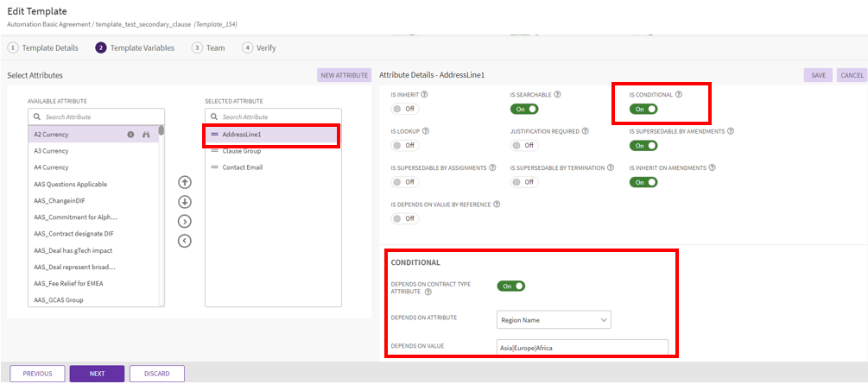
Task: Click the move up arrow icon
Action: pos(184,182)
